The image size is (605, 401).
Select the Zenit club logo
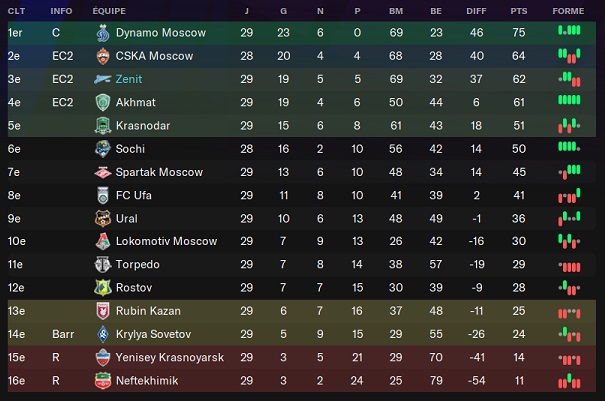[x=101, y=79]
